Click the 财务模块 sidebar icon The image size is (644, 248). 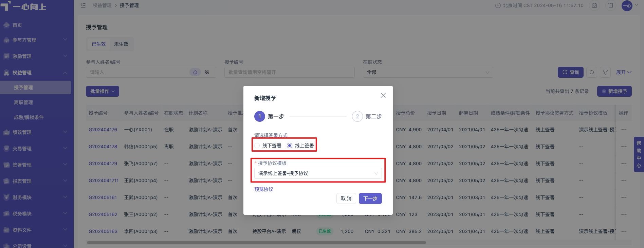click(6, 197)
